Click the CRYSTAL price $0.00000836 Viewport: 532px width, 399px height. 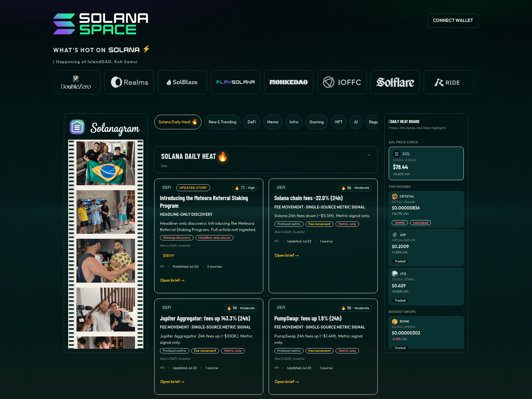click(406, 208)
